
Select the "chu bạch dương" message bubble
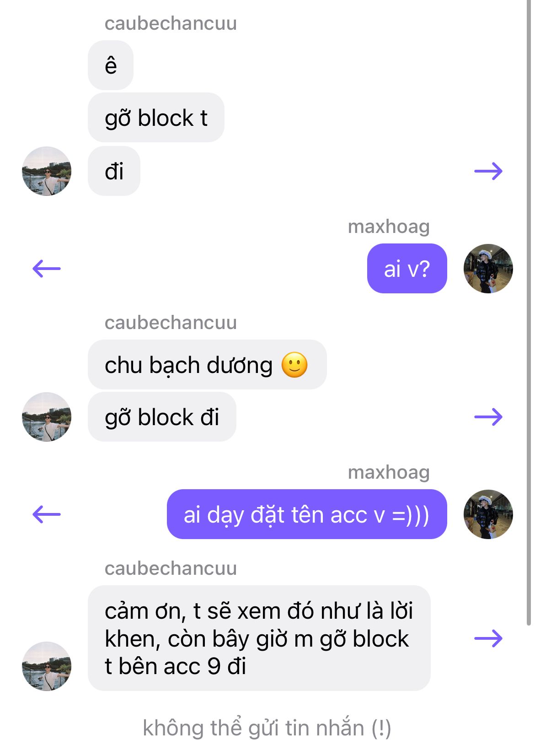click(207, 365)
